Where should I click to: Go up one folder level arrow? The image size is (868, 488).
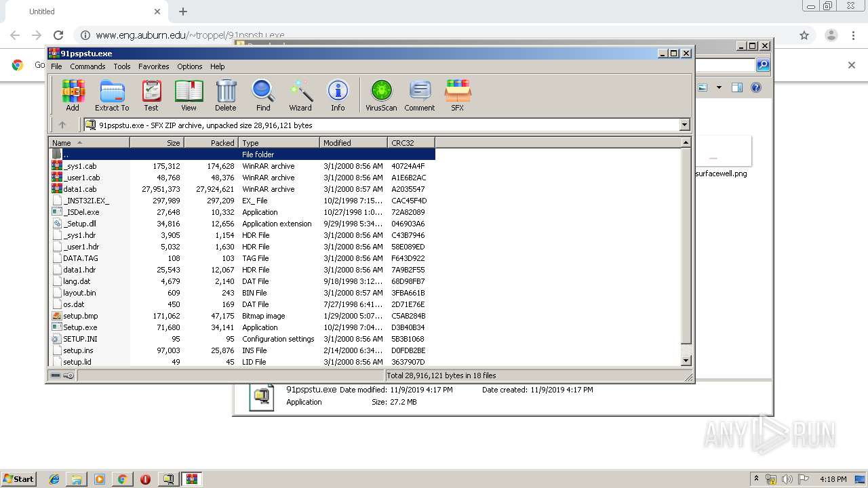pos(62,125)
